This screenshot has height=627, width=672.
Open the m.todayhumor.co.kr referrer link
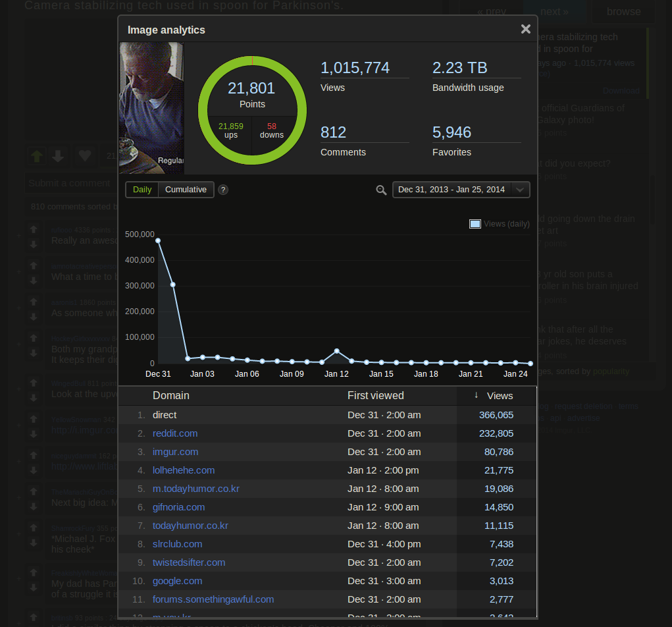tap(196, 489)
